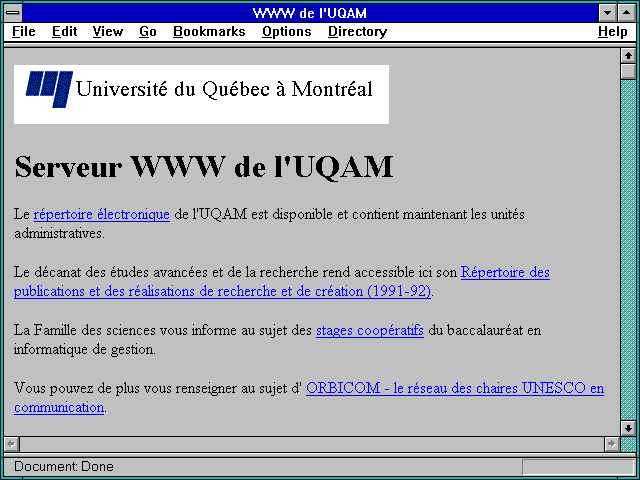Minimize the window with down-arrow button
Image resolution: width=640 pixels, height=480 pixels.
point(607,13)
